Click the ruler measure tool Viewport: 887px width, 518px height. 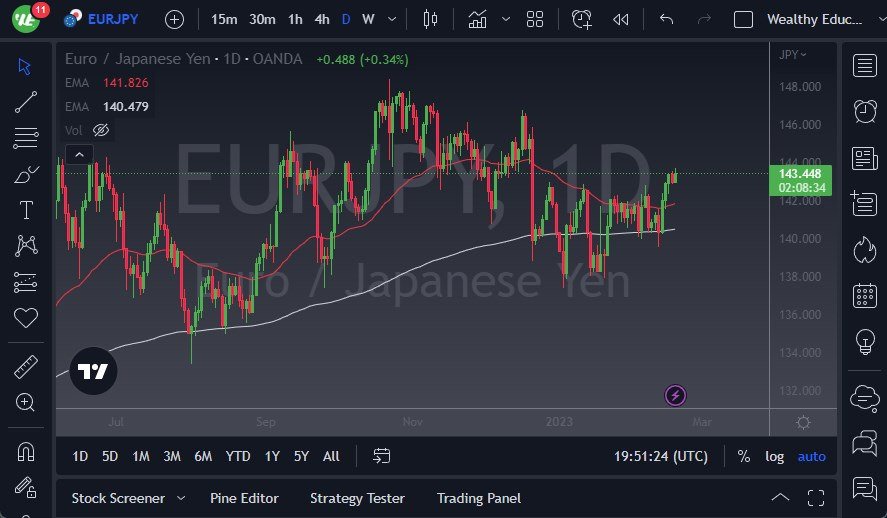[x=26, y=368]
